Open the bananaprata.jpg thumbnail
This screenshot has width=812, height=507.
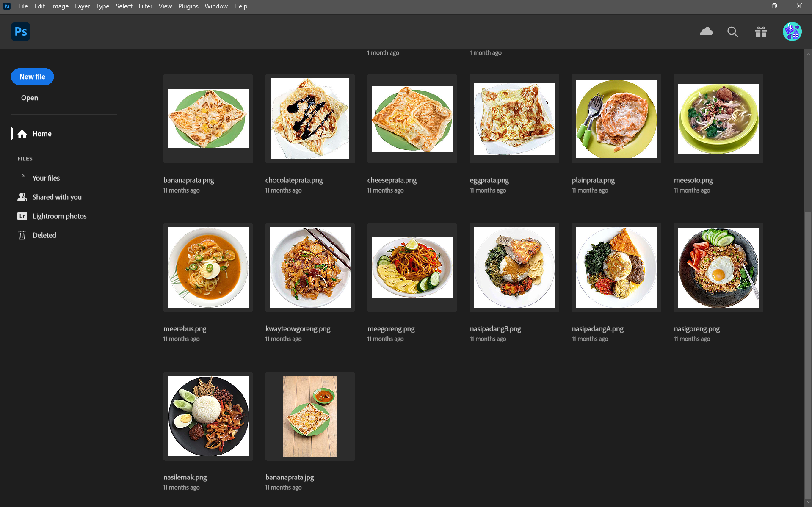click(x=310, y=416)
